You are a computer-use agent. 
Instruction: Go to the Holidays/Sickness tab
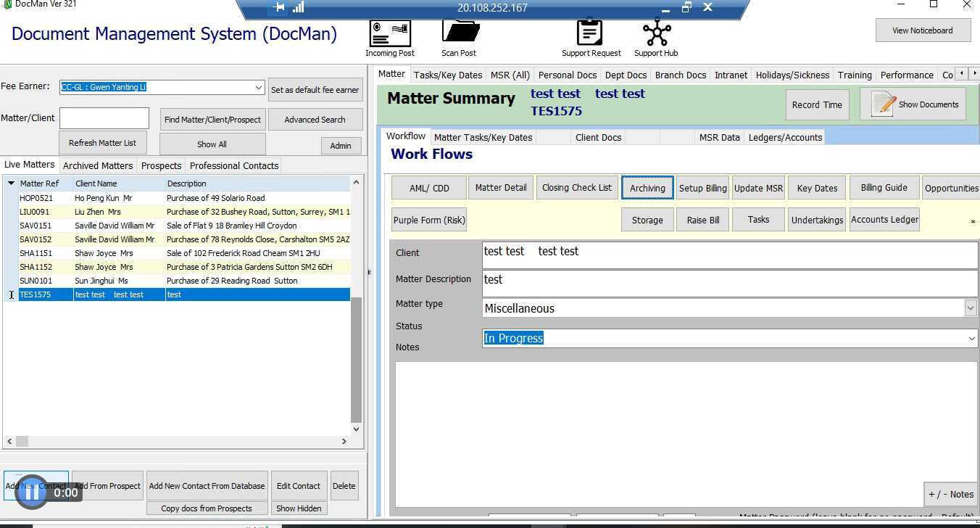tap(792, 75)
